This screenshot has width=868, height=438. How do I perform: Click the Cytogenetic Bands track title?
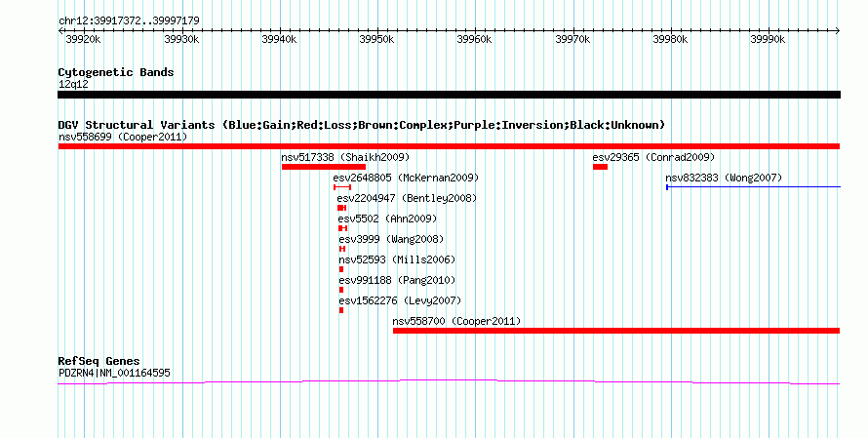coord(116,72)
